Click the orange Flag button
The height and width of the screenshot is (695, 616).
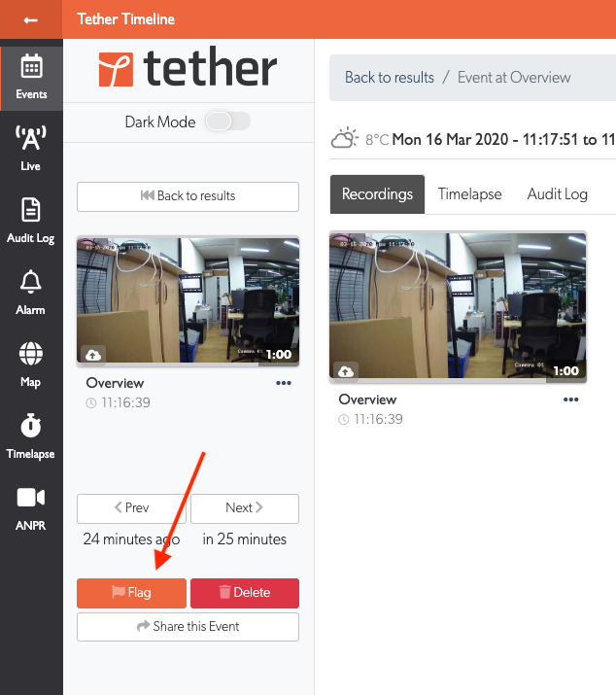tap(131, 593)
